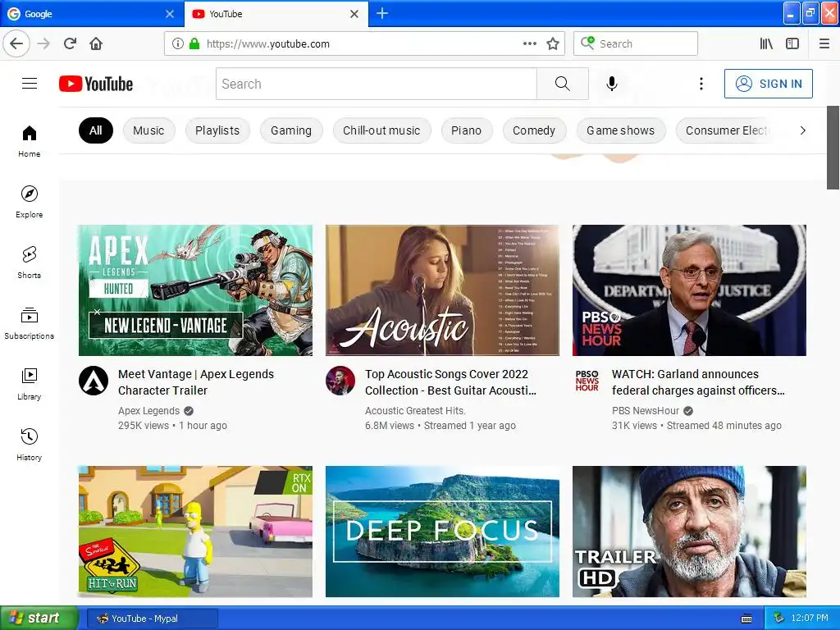
Task: Close the YouTube browser tab
Action: (x=354, y=14)
